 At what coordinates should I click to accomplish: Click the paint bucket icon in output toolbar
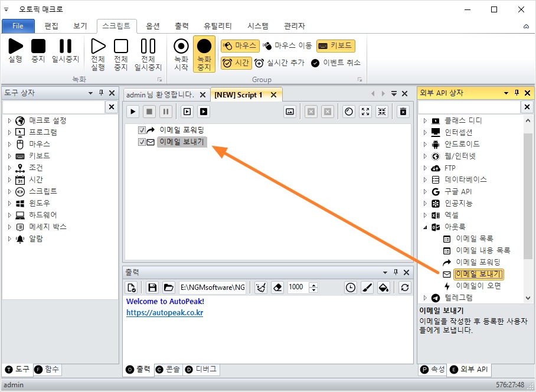point(384,288)
